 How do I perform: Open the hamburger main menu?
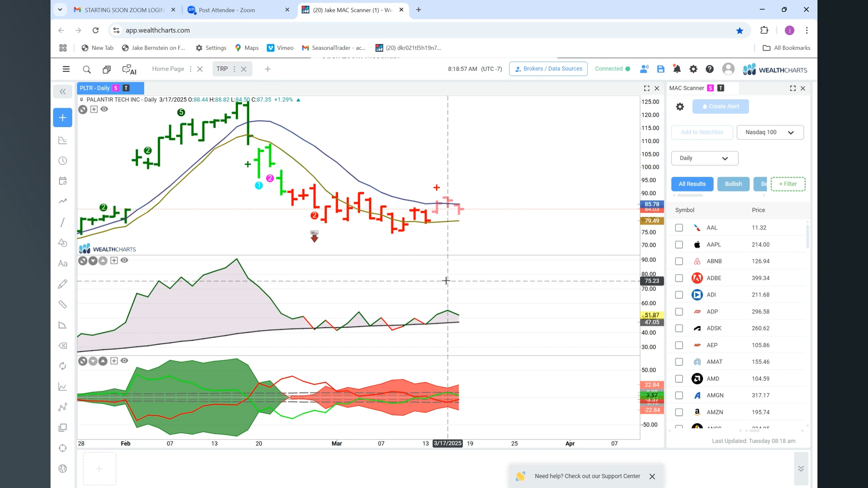click(66, 69)
